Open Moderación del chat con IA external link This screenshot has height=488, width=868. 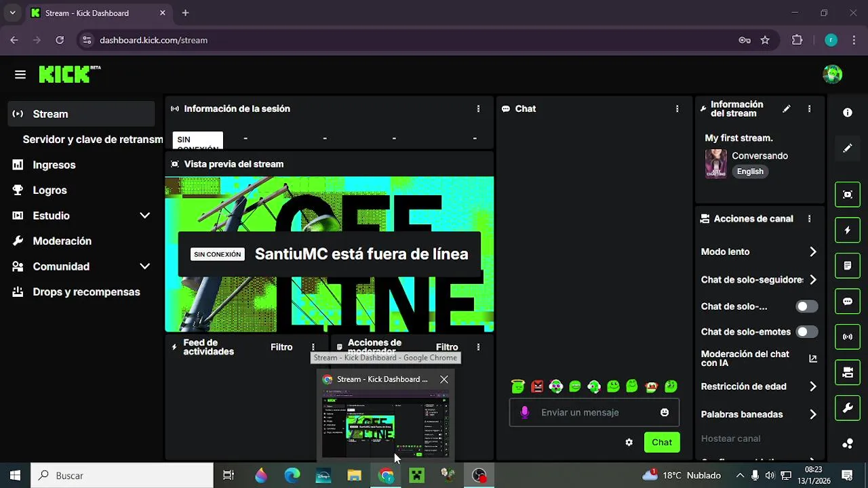tap(813, 359)
